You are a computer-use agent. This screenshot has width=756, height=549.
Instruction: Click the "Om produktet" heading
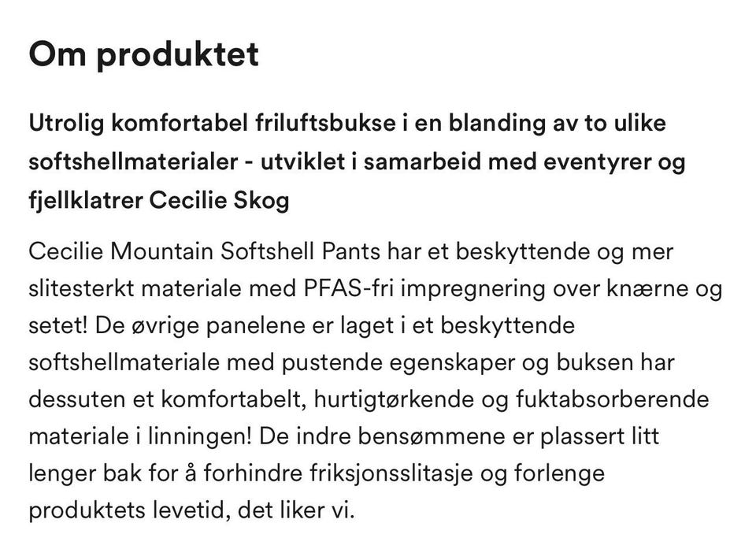(x=143, y=54)
